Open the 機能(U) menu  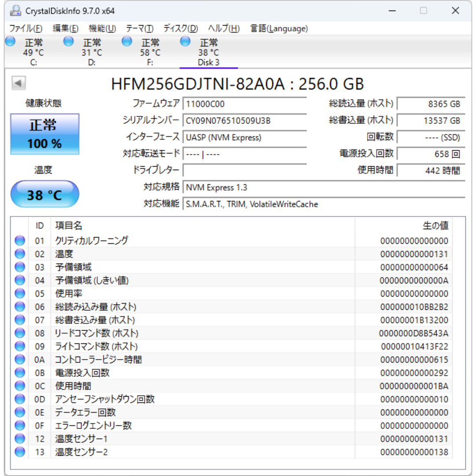click(x=102, y=29)
